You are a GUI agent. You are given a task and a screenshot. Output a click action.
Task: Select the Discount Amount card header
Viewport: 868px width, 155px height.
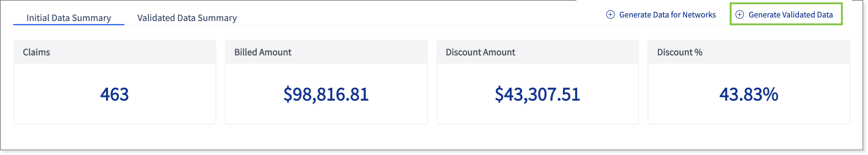tap(537, 52)
